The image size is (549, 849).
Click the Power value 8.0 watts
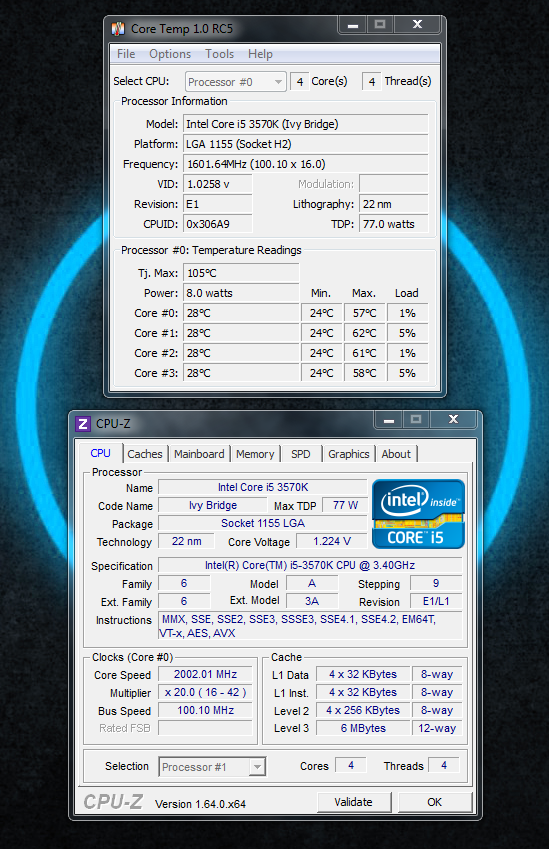click(x=241, y=293)
